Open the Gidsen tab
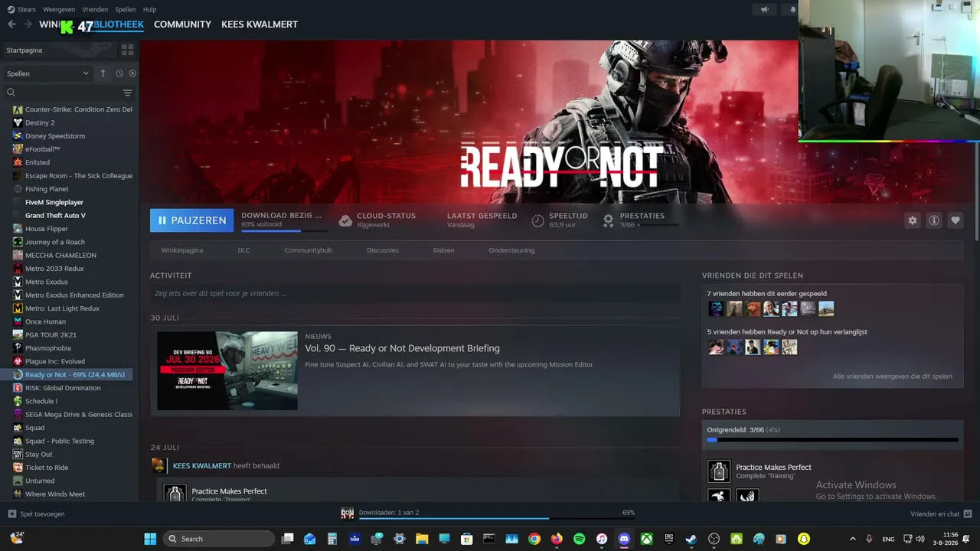This screenshot has height=551, width=980. (x=443, y=250)
